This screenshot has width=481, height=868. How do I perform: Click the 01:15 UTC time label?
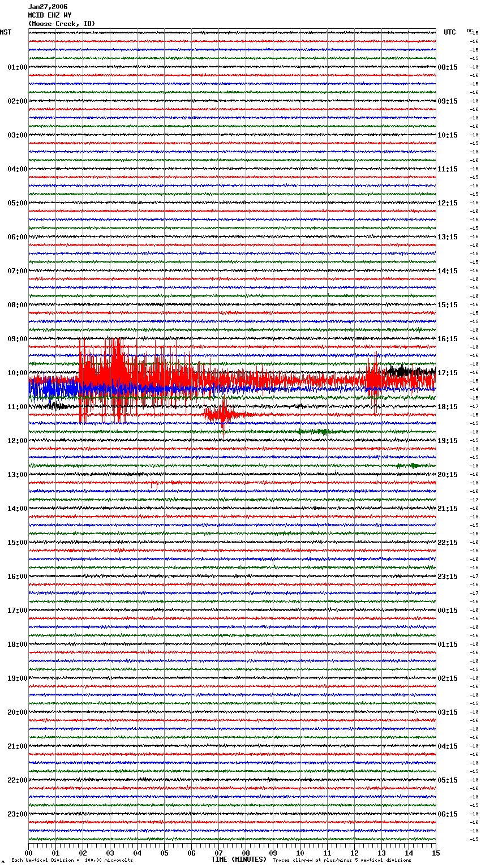tap(448, 644)
